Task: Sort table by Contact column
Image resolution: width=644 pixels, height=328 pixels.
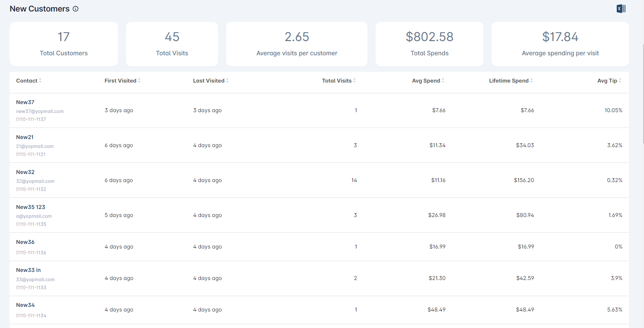Action: [x=29, y=81]
